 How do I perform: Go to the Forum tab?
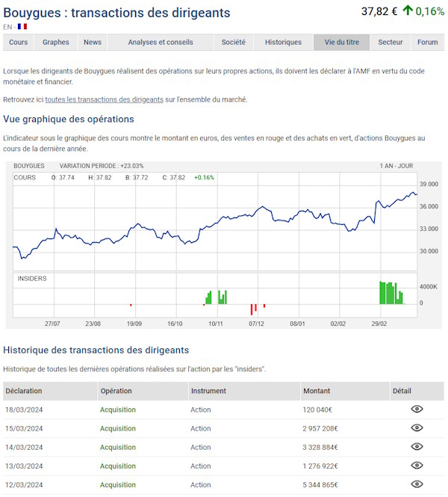pos(427,42)
